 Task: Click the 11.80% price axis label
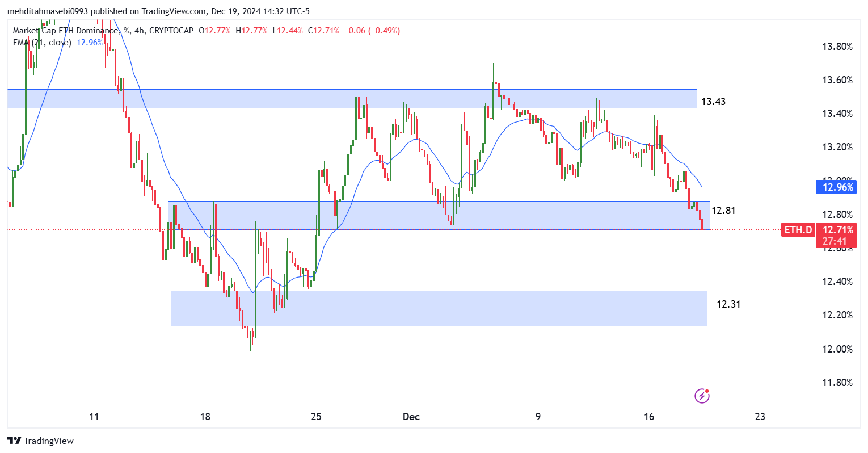pyautogui.click(x=837, y=383)
